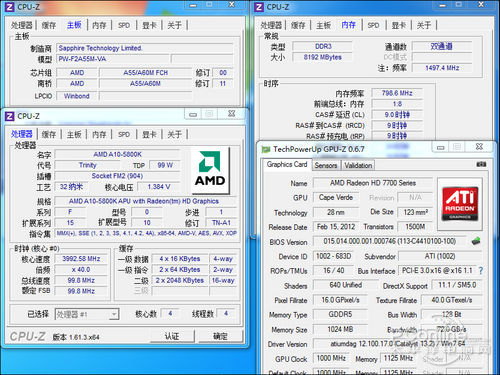Image resolution: width=500 pixels, height=375 pixels.
Task: Click the AMD processor logo
Action: point(210,171)
